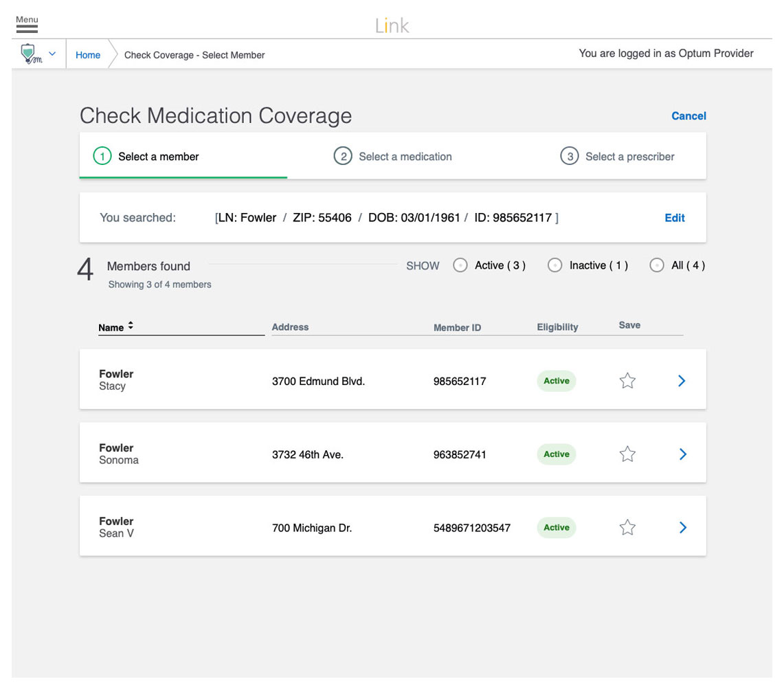This screenshot has height=688, width=784.
Task: Click the step 2 circle icon
Action: (343, 157)
